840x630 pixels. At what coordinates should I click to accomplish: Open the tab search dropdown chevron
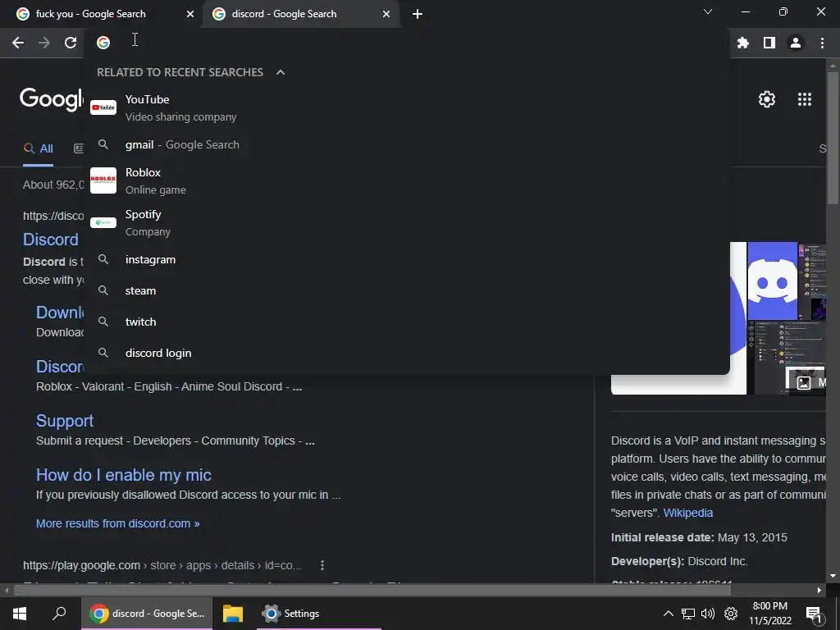[708, 11]
